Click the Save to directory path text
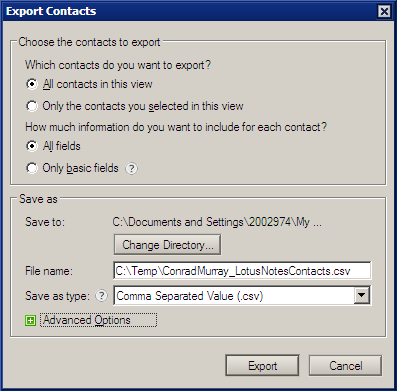This screenshot has height=391, width=397. 217,222
